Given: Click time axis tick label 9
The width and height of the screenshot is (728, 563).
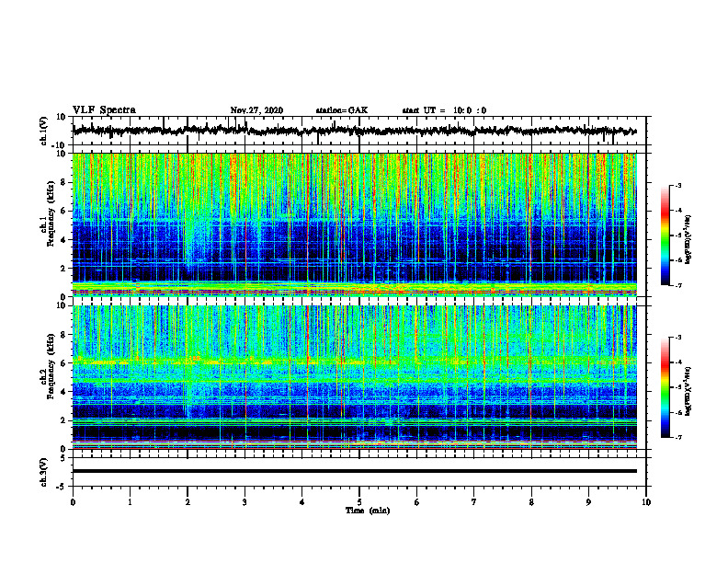Looking at the screenshot, I should [588, 502].
